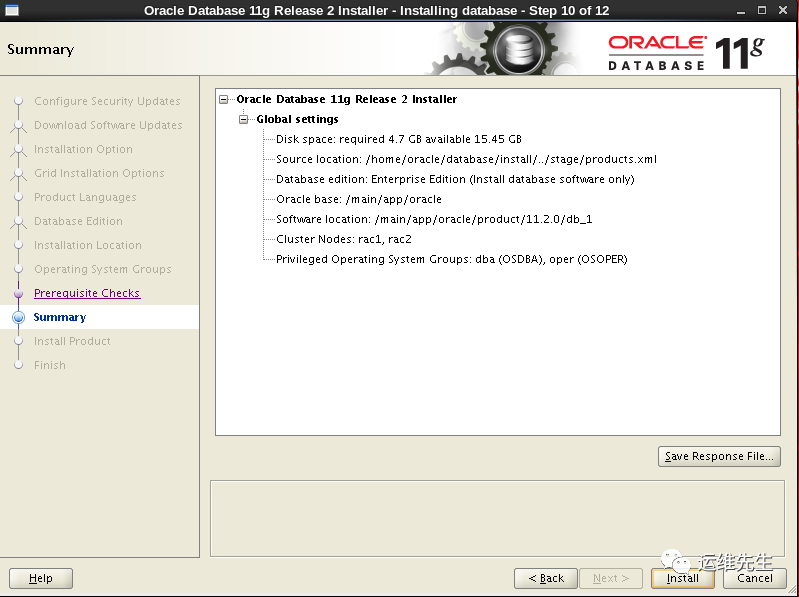Screen dimensions: 799x597
Task: Select the Database edition Enterprise Edition row
Action: click(455, 179)
